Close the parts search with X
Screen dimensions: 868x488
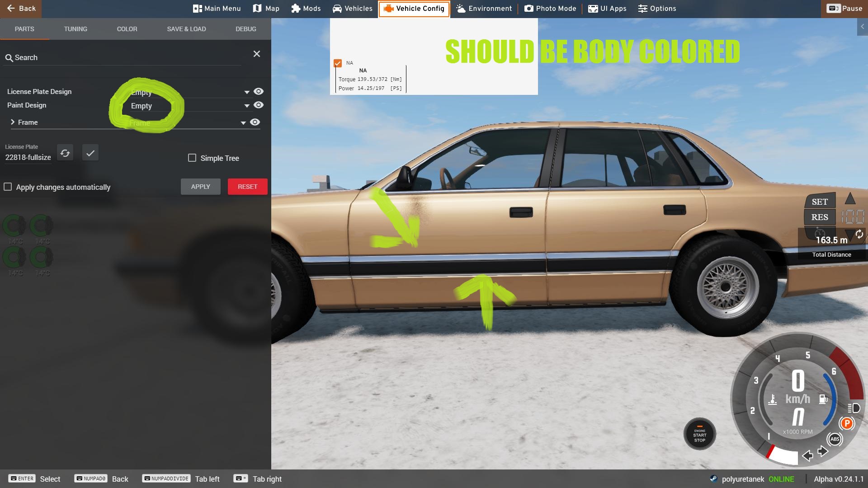click(x=257, y=54)
